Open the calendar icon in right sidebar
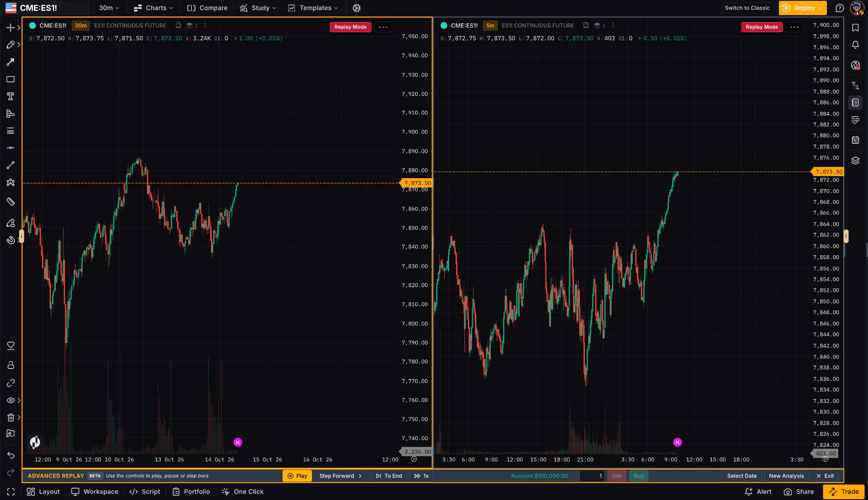 pyautogui.click(x=855, y=140)
